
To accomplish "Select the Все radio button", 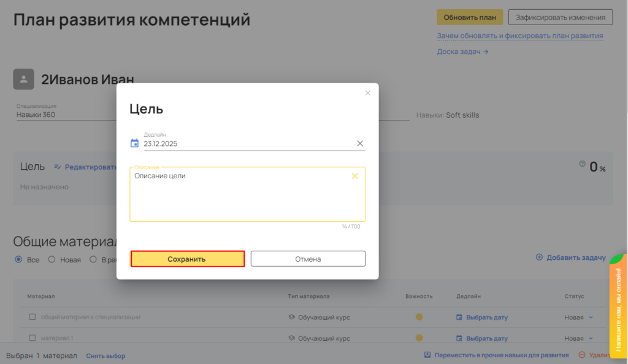I will tap(18, 260).
